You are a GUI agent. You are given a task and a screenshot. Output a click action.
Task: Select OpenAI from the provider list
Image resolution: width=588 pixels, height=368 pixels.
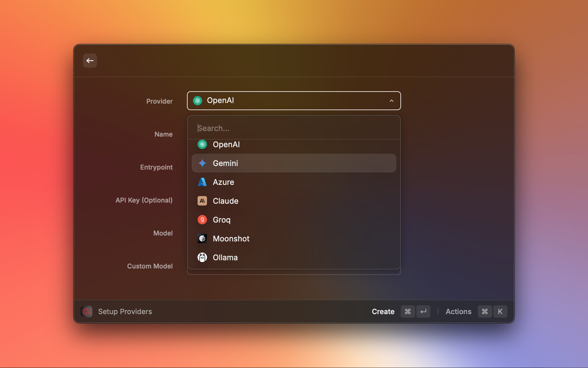[x=226, y=145]
